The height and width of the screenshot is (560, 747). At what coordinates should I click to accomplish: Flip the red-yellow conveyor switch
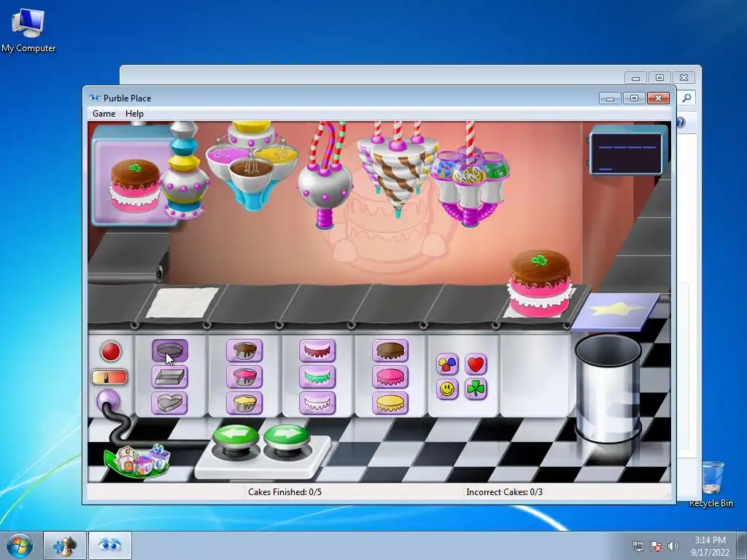[109, 378]
